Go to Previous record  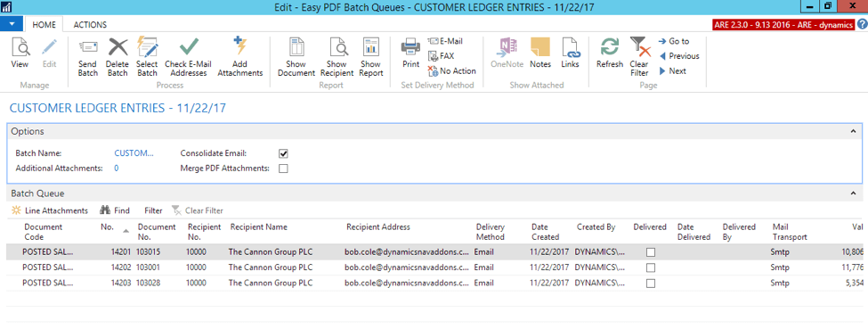click(678, 56)
